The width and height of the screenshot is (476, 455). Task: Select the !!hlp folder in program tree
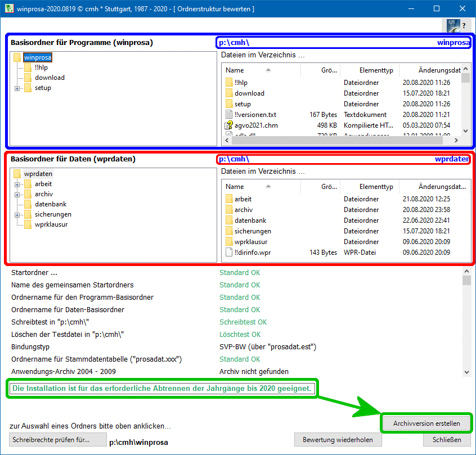(41, 67)
